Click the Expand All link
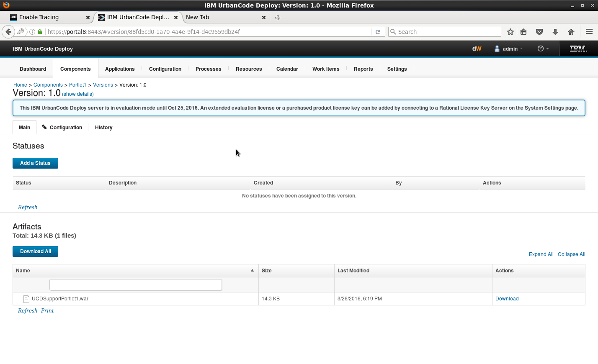 tap(541, 254)
